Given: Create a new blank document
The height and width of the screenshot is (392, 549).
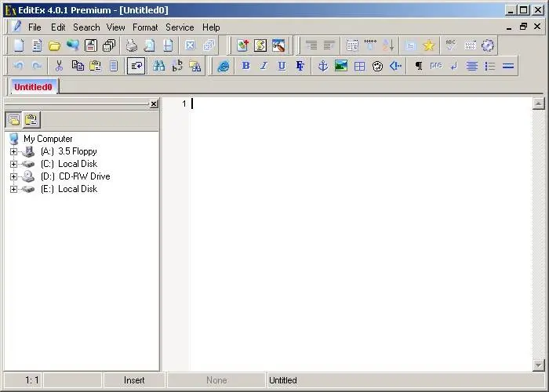Looking at the screenshot, I should tap(19, 45).
